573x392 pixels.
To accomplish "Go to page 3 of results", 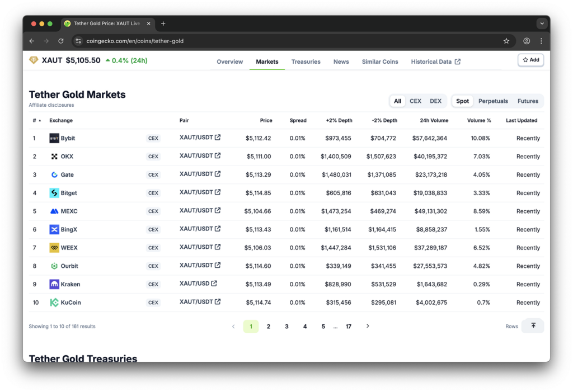I will (286, 326).
